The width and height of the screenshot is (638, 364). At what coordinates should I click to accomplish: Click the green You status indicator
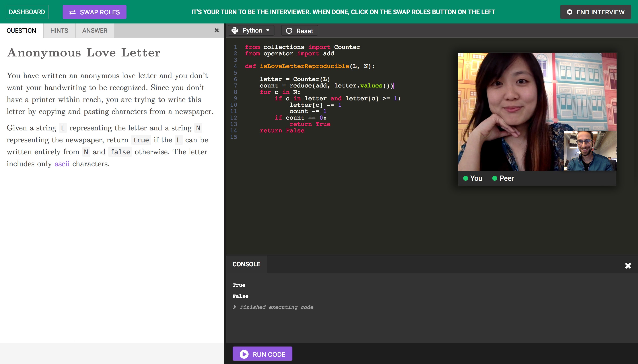click(x=465, y=178)
